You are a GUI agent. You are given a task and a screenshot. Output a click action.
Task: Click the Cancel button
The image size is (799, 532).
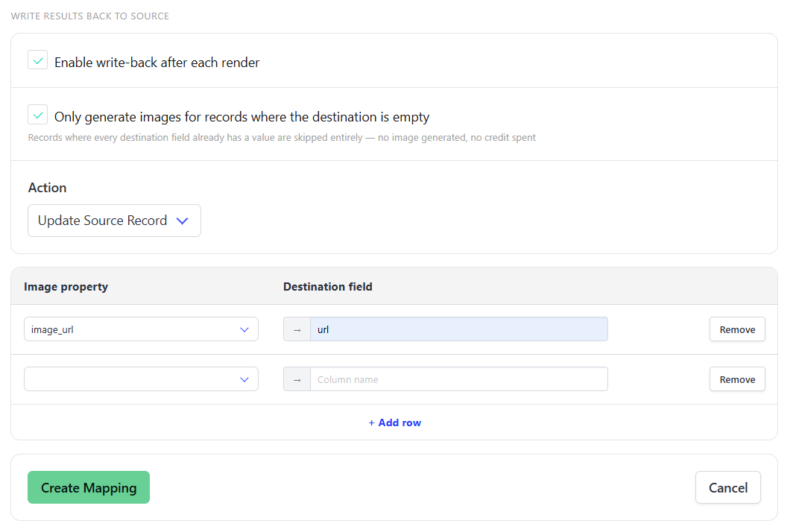pos(728,487)
